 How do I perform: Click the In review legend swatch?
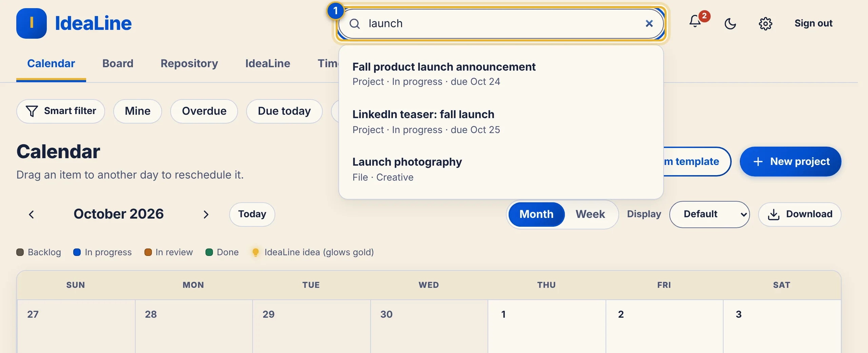[148, 252]
